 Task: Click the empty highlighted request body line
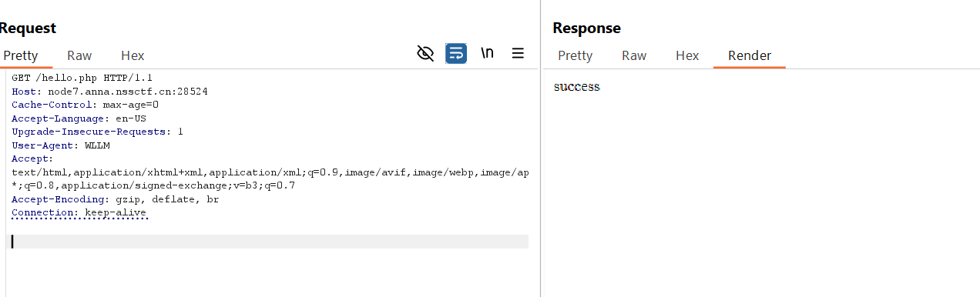pos(270,242)
